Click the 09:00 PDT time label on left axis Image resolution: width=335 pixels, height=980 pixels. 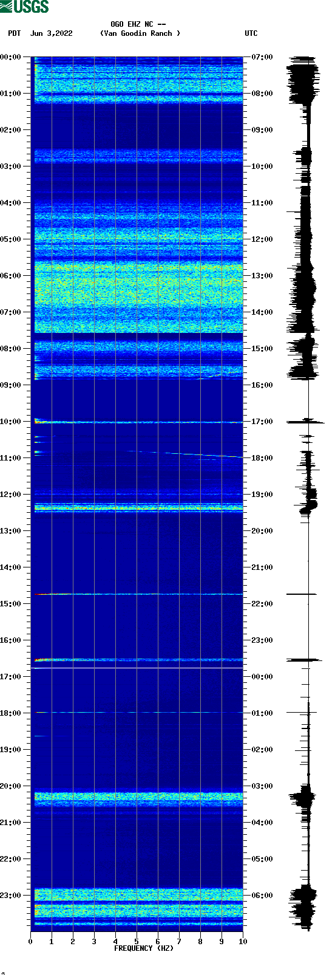11,385
